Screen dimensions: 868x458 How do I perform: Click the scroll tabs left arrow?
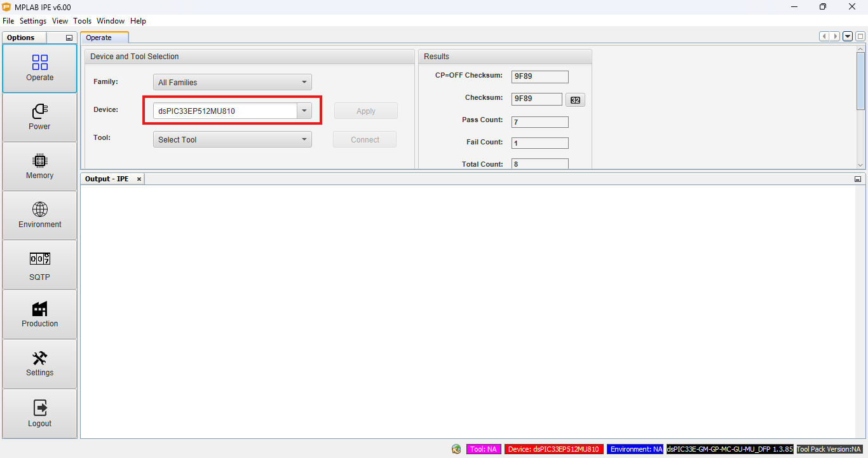click(x=825, y=36)
